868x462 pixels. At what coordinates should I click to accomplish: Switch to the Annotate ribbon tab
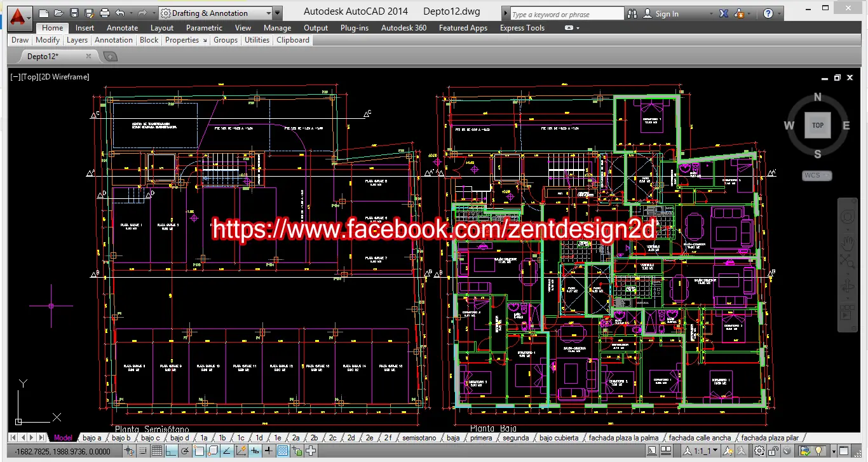pos(122,28)
